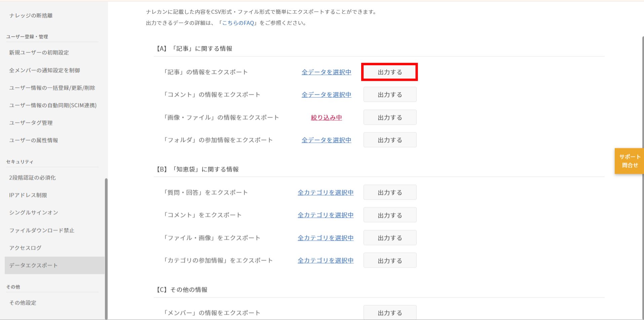Click 出力する for 「コメント」の情報 export

click(390, 95)
